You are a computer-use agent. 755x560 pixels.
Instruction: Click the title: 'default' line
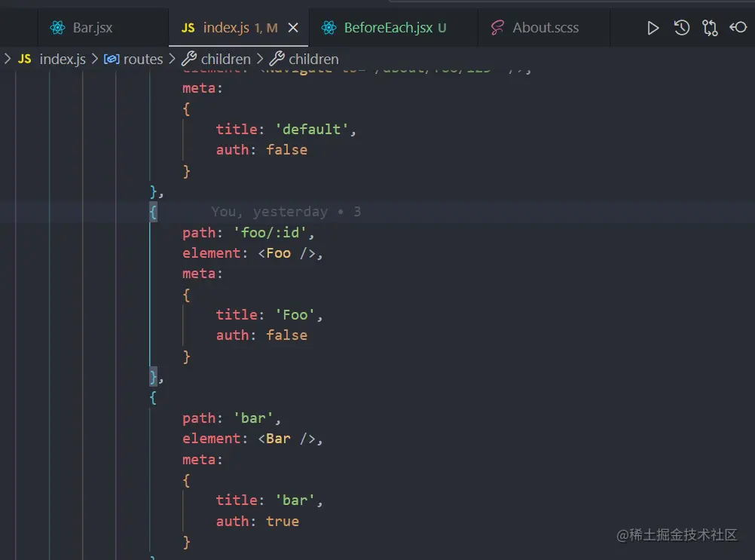point(286,130)
